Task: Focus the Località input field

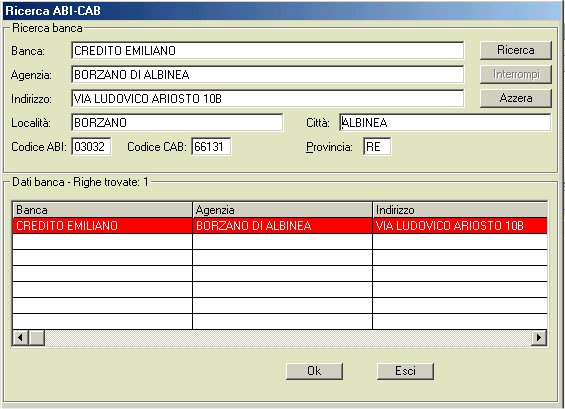Action: (x=177, y=123)
